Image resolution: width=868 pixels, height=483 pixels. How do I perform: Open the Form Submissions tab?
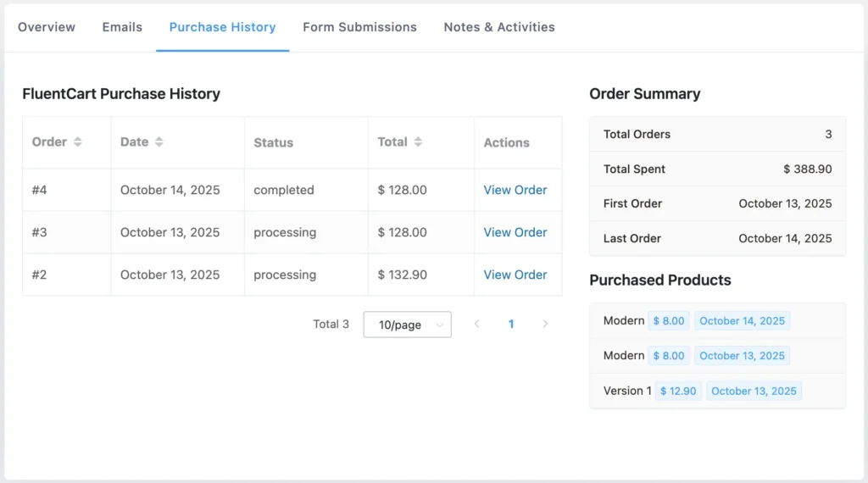coord(359,27)
